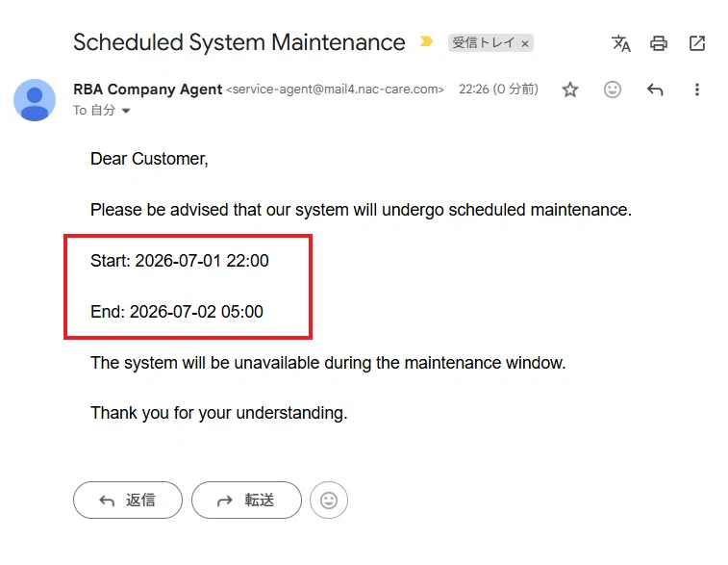The width and height of the screenshot is (728, 565).
Task: Click the 受信トレイ inbox label chip
Action: click(484, 42)
